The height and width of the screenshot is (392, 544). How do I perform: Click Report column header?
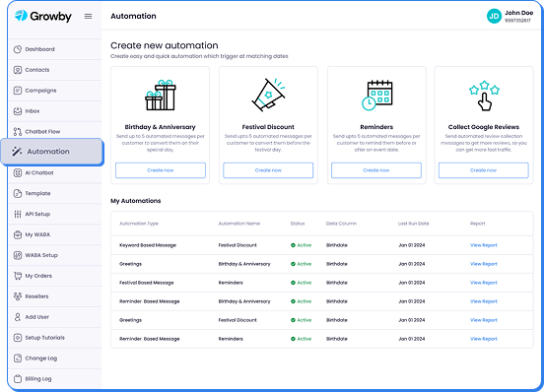point(477,224)
